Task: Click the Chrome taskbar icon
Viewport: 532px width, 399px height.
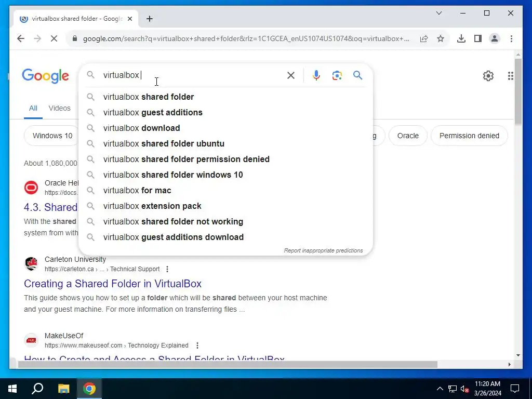Action: point(89,389)
